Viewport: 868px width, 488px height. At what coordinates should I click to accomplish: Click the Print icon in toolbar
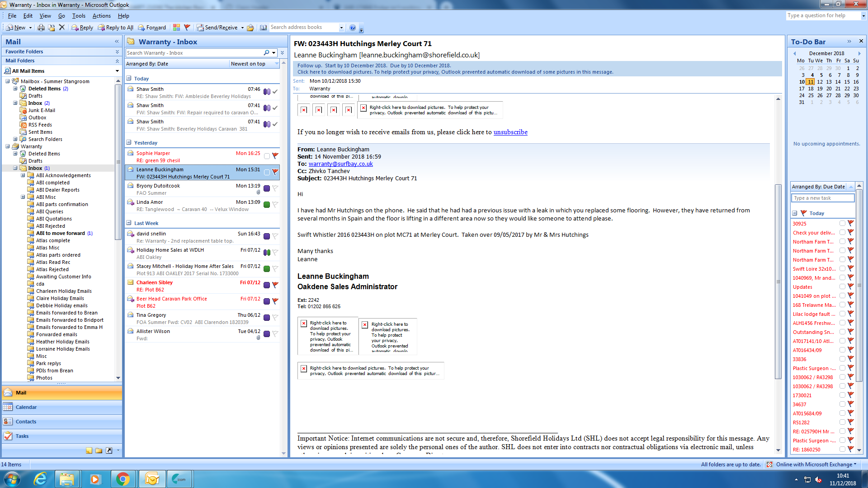coord(41,28)
